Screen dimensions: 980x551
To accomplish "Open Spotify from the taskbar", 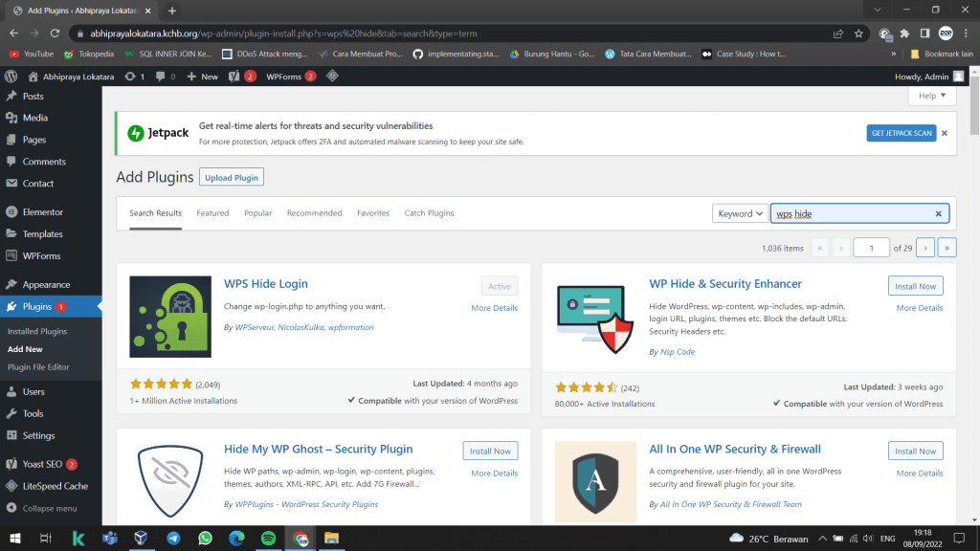I will coord(268,538).
